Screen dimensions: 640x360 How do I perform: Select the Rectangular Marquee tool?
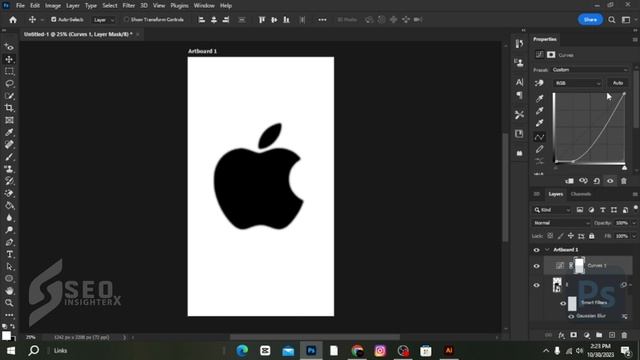(9, 71)
